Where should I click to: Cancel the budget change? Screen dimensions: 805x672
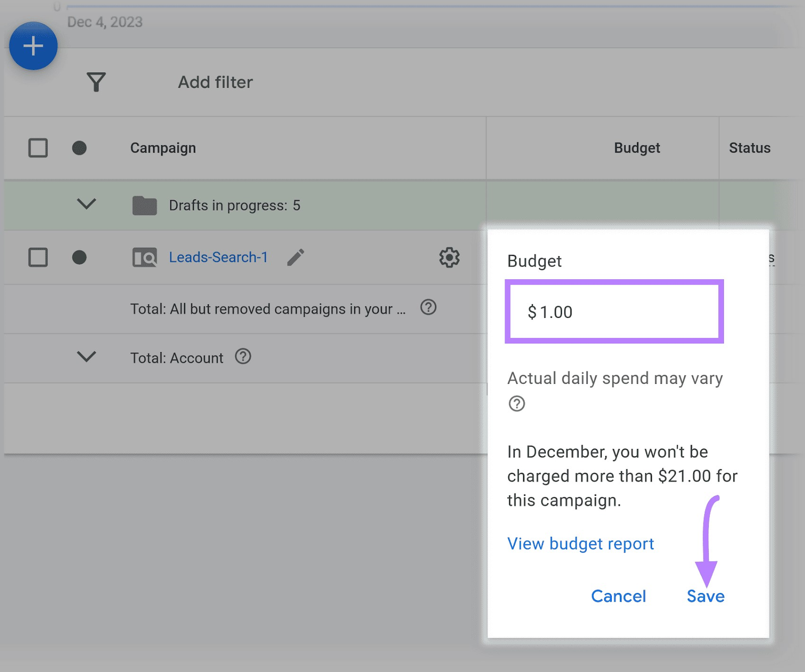point(618,596)
